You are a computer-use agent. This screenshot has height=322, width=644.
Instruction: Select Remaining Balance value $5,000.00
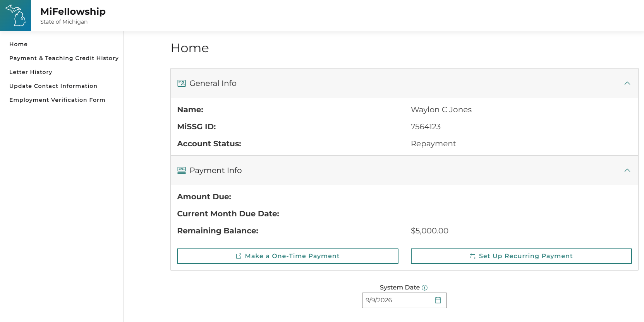(x=429, y=231)
